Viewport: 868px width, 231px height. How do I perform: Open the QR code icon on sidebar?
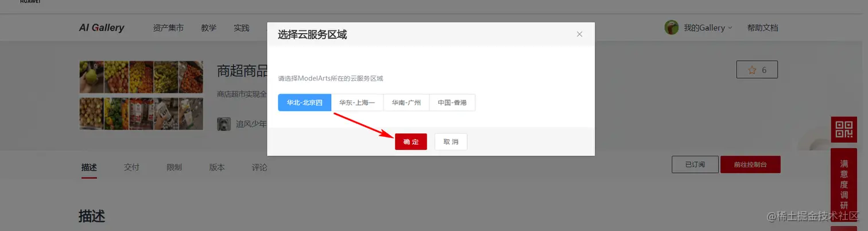(843, 129)
